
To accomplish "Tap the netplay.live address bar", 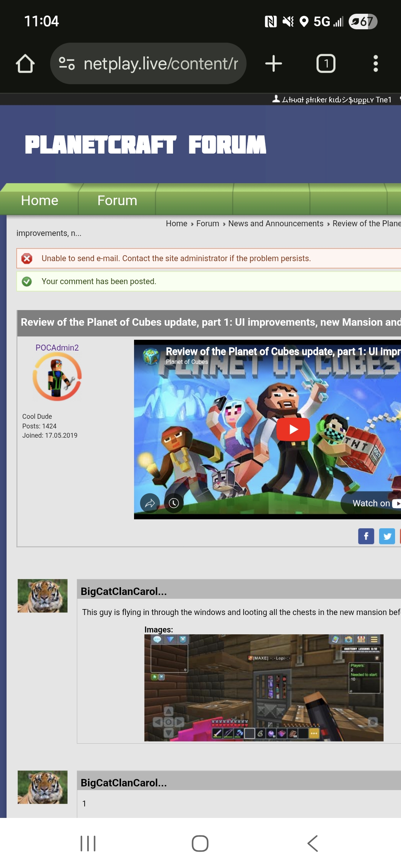I will pos(149,63).
